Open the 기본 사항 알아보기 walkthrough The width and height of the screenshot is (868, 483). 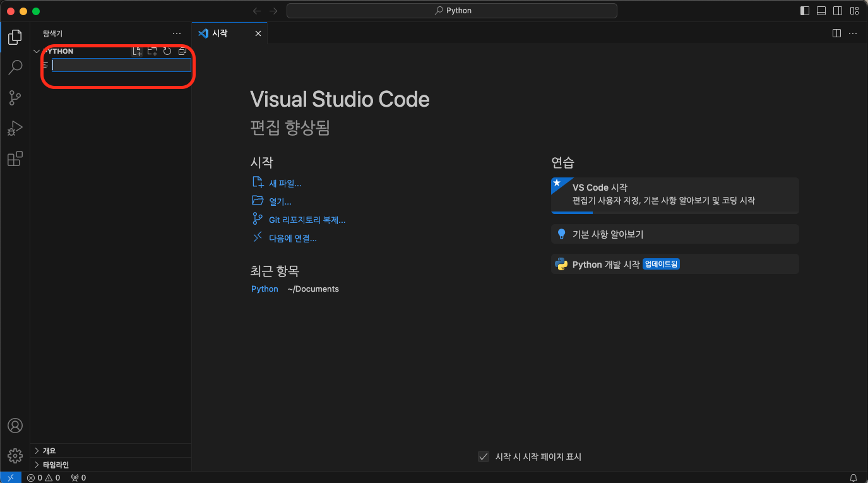tap(675, 234)
